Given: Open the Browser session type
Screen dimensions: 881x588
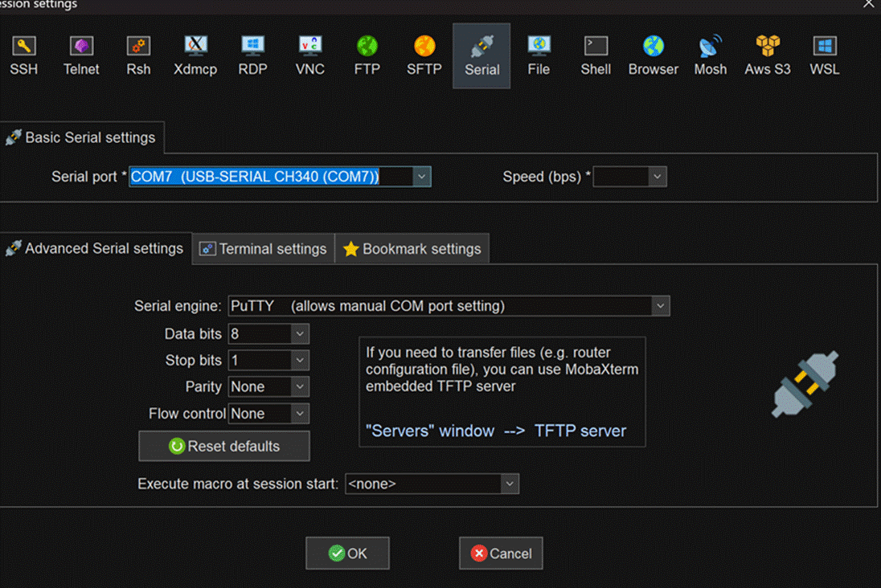Looking at the screenshot, I should point(654,55).
